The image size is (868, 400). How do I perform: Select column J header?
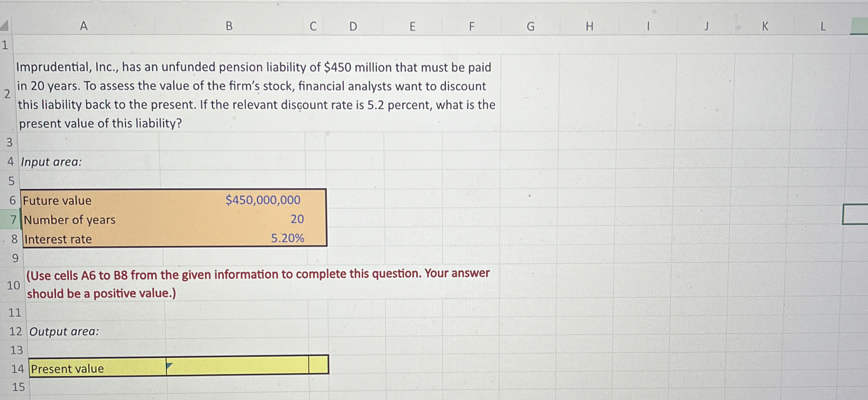click(x=706, y=26)
